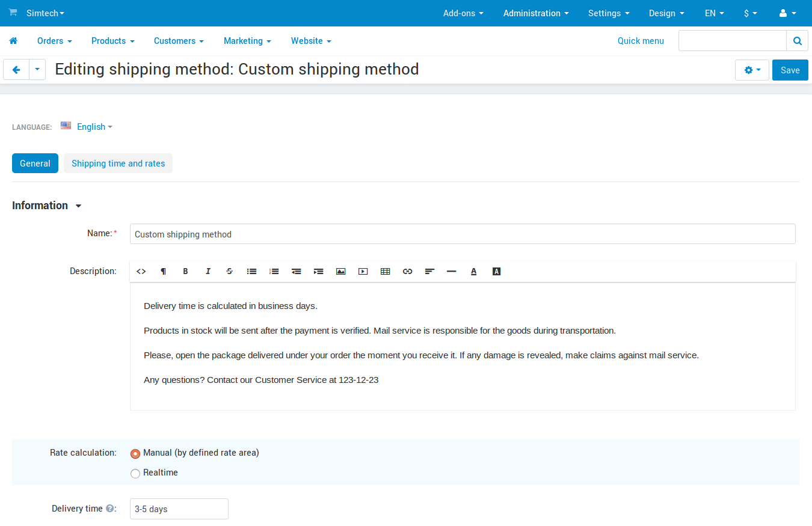Open the Administration menu
This screenshot has width=812, height=526.
point(536,13)
